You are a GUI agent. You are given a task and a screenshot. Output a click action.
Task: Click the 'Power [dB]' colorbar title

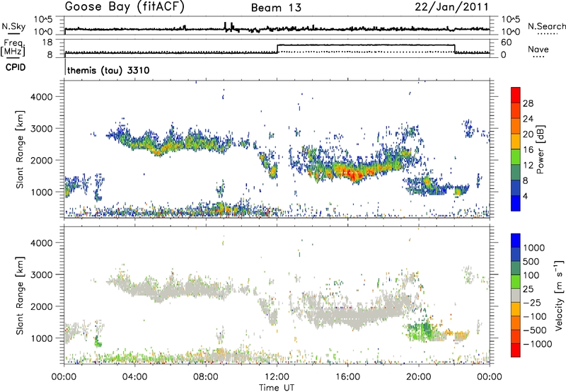pyautogui.click(x=540, y=149)
